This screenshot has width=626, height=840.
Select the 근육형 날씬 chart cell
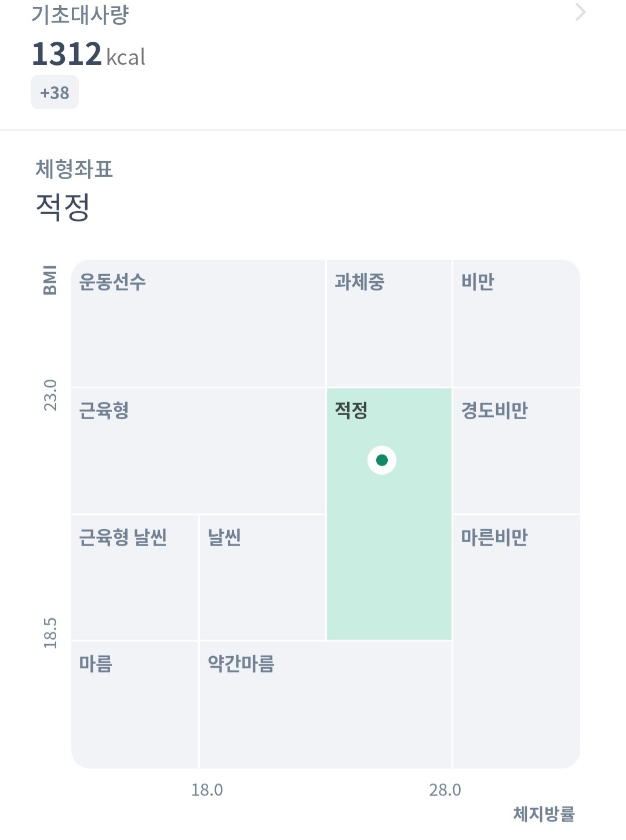tap(134, 577)
